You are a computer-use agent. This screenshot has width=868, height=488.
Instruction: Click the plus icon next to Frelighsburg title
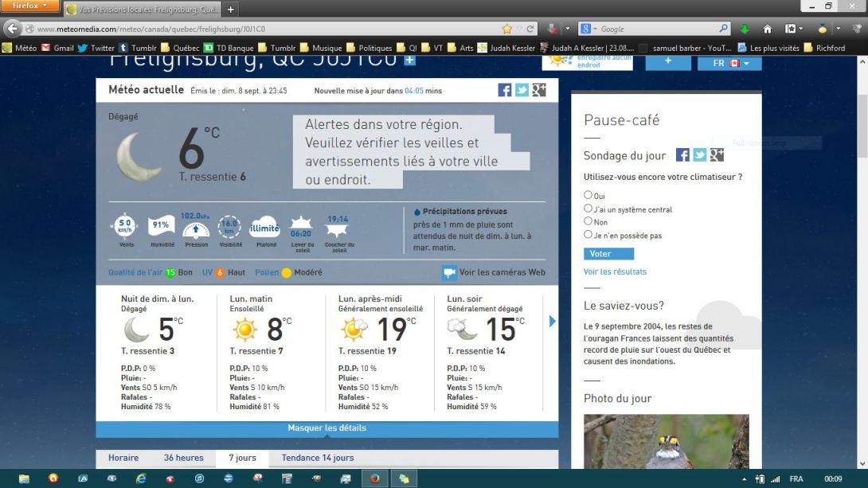point(409,60)
